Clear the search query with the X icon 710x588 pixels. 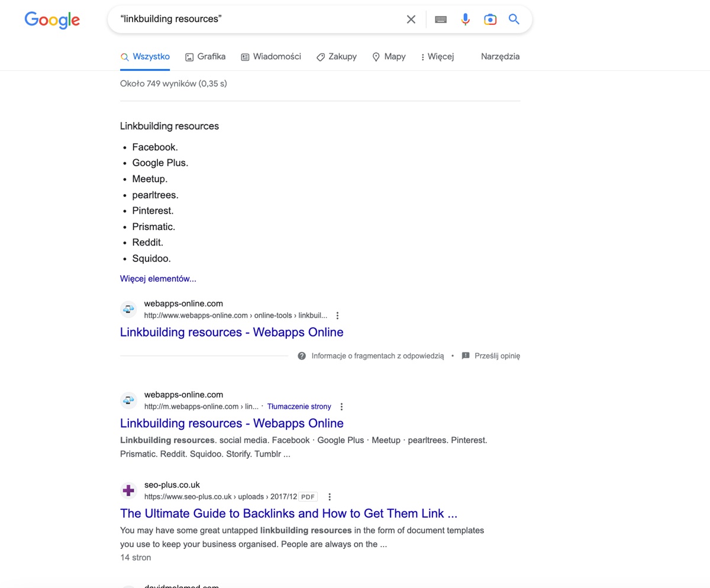tap(411, 20)
